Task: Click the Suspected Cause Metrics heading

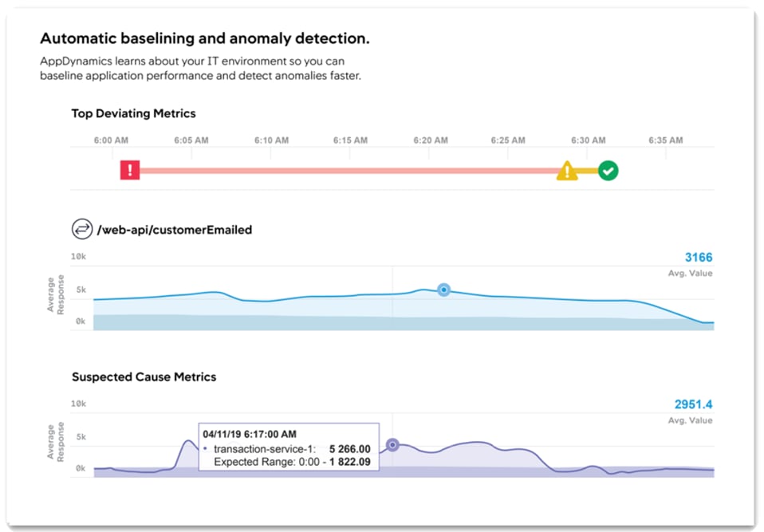Action: (x=144, y=376)
